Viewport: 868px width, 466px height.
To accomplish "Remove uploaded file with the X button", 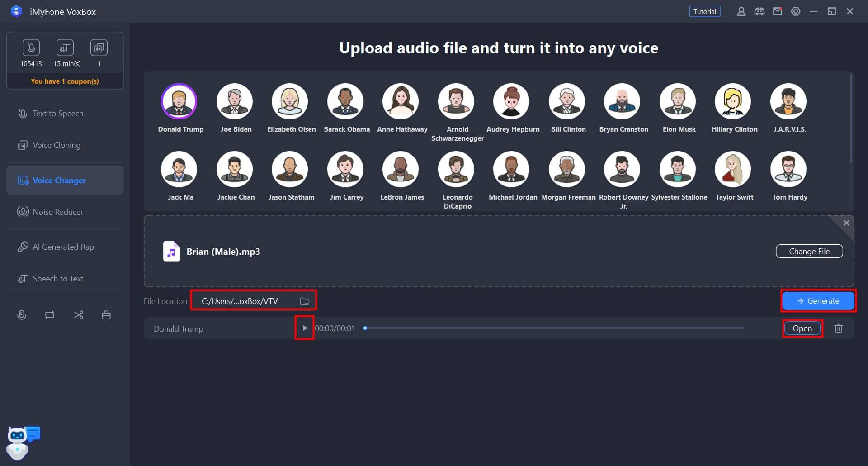I will (x=846, y=223).
